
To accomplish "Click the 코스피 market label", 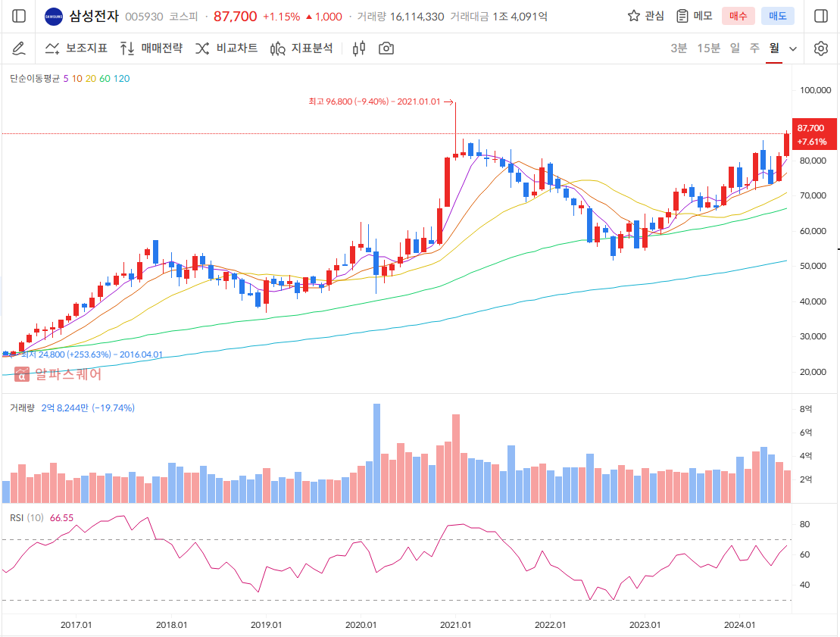I will click(183, 17).
